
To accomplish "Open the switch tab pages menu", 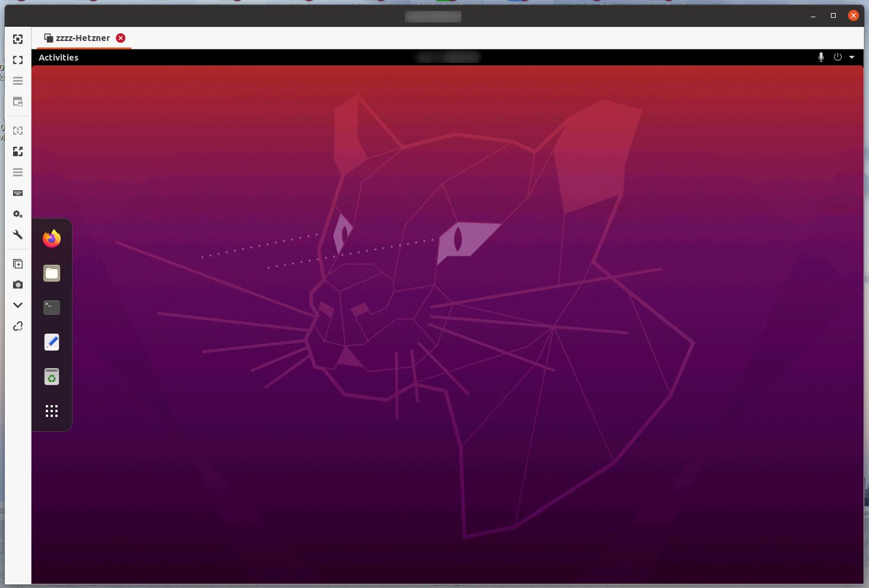I will click(x=18, y=102).
